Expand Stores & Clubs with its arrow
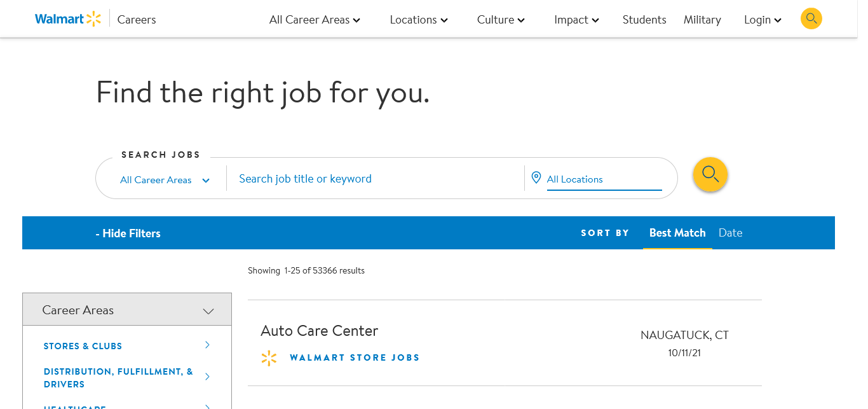The image size is (868, 409). pyautogui.click(x=207, y=345)
